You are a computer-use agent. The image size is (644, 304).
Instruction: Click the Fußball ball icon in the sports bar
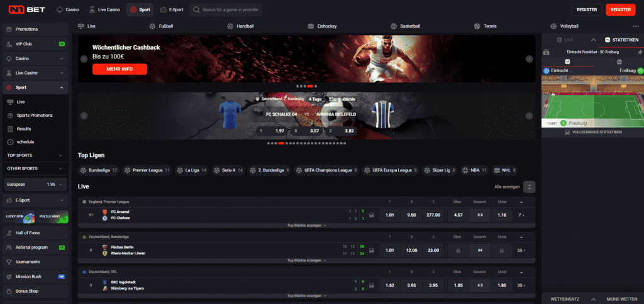[x=153, y=26]
